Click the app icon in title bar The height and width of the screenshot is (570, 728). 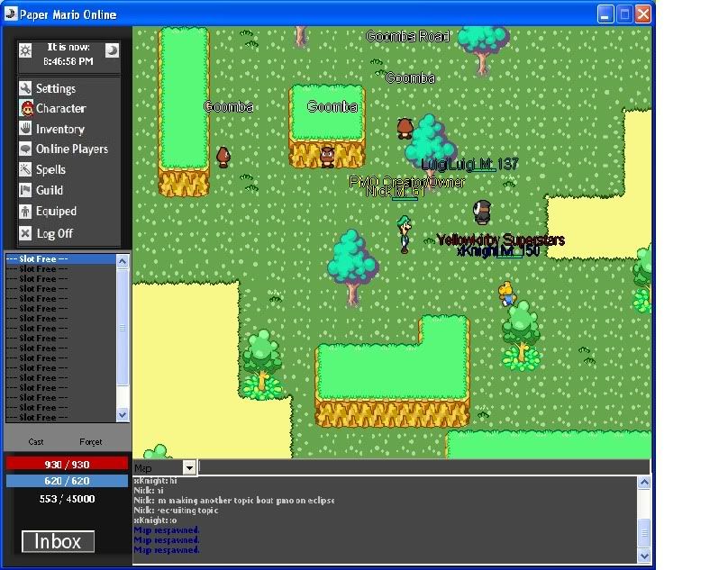coord(11,14)
